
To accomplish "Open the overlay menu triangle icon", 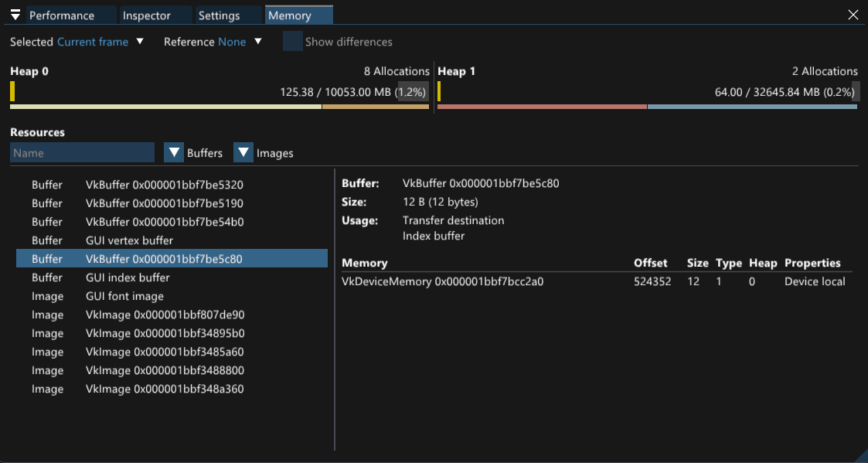I will pos(15,15).
